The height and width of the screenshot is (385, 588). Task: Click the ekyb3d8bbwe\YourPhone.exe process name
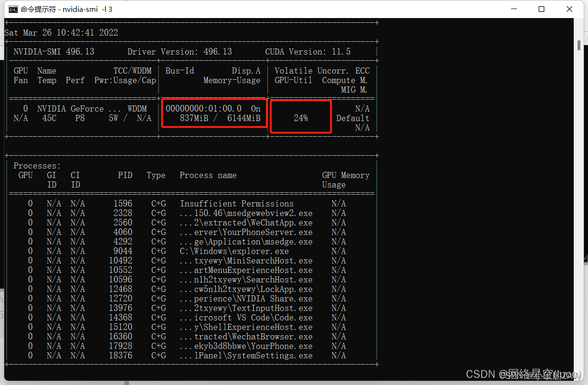coord(246,346)
